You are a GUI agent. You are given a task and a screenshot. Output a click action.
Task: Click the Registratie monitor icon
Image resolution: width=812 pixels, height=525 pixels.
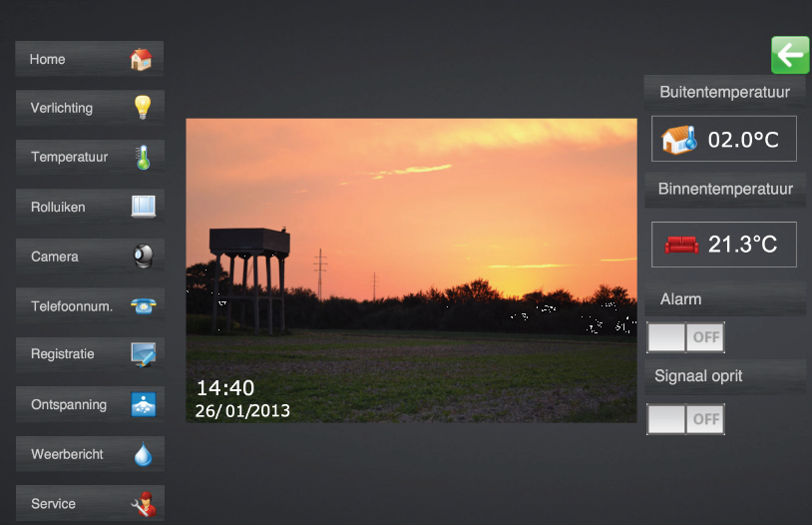pyautogui.click(x=144, y=354)
